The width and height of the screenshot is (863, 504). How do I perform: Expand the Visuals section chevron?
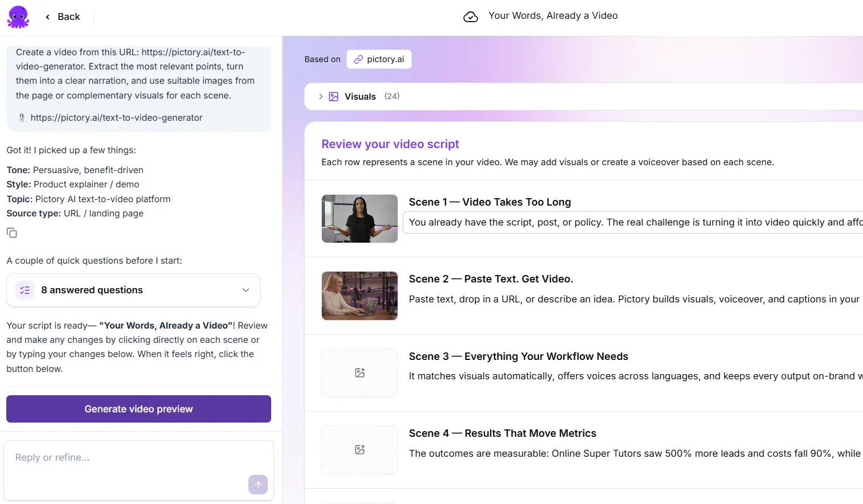pos(321,97)
